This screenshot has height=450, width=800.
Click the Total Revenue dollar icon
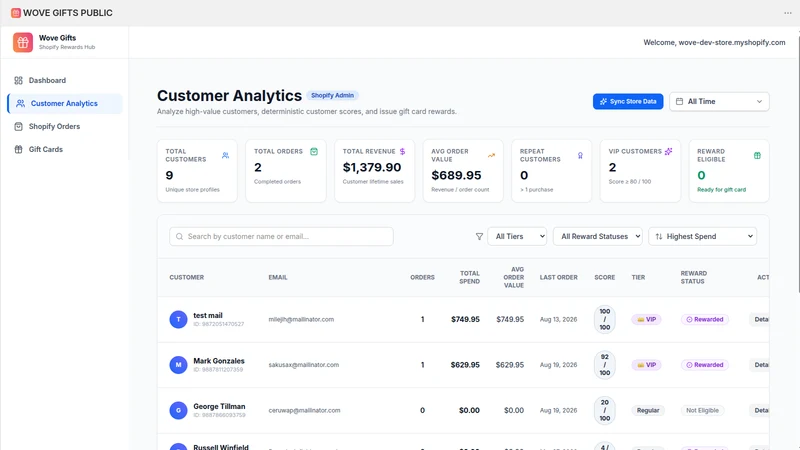402,152
